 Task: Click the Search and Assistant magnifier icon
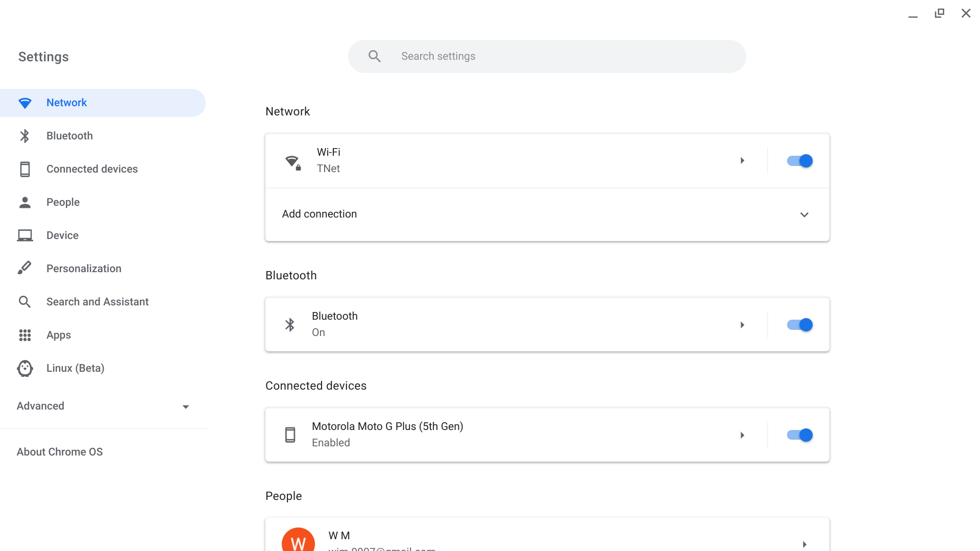pos(24,302)
